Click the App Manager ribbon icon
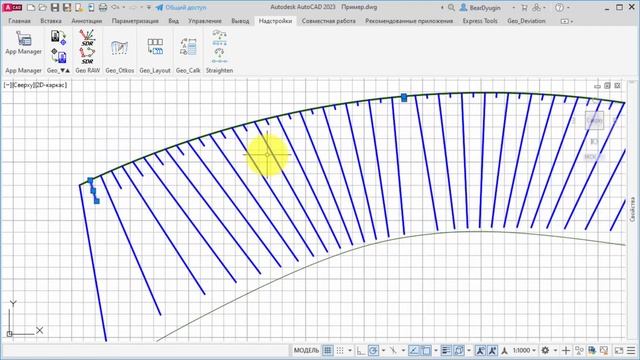The width and height of the screenshot is (640, 360). pyautogui.click(x=24, y=39)
